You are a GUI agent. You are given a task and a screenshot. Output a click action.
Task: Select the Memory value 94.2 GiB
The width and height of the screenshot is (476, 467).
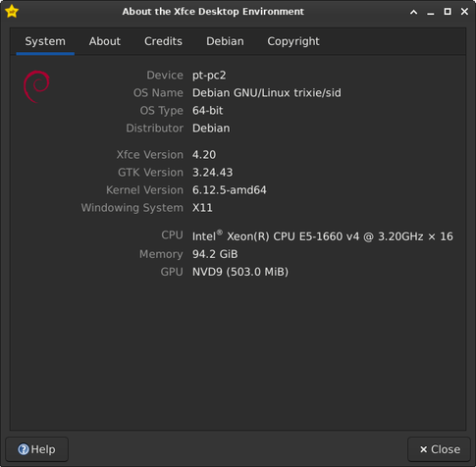coord(215,254)
